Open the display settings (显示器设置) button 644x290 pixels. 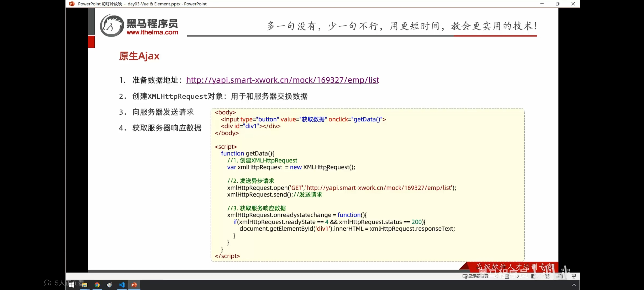(476, 276)
